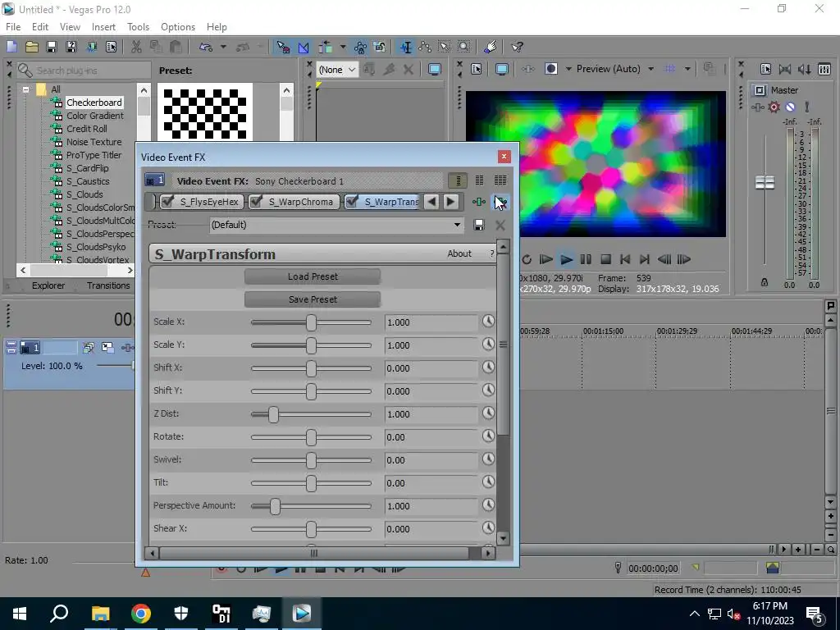840x630 pixels.
Task: Open the Edit menu
Action: point(40,27)
